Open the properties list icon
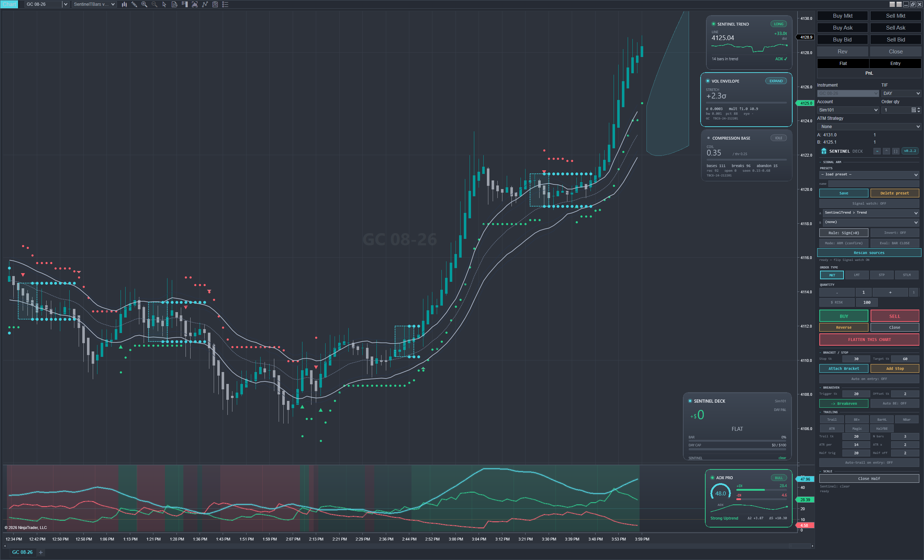The height and width of the screenshot is (560, 924). pos(225,4)
